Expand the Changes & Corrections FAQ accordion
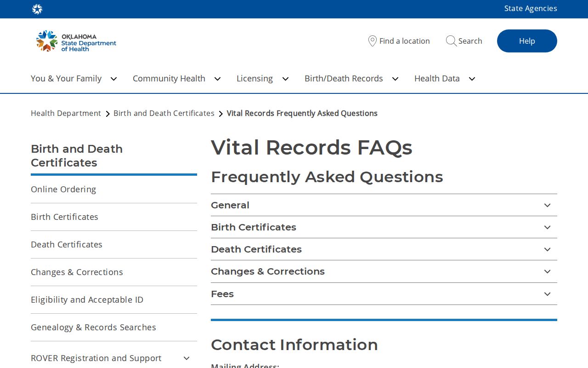The height and width of the screenshot is (368, 588). [x=384, y=271]
